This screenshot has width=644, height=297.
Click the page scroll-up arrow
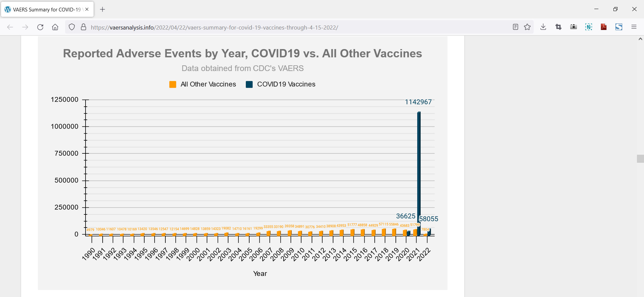640,39
